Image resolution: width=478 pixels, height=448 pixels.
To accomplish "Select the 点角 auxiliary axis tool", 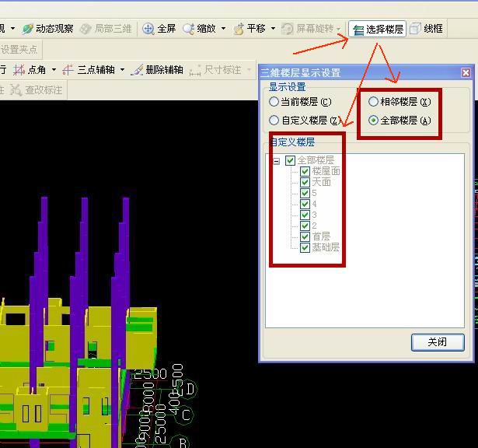I will click(x=30, y=70).
